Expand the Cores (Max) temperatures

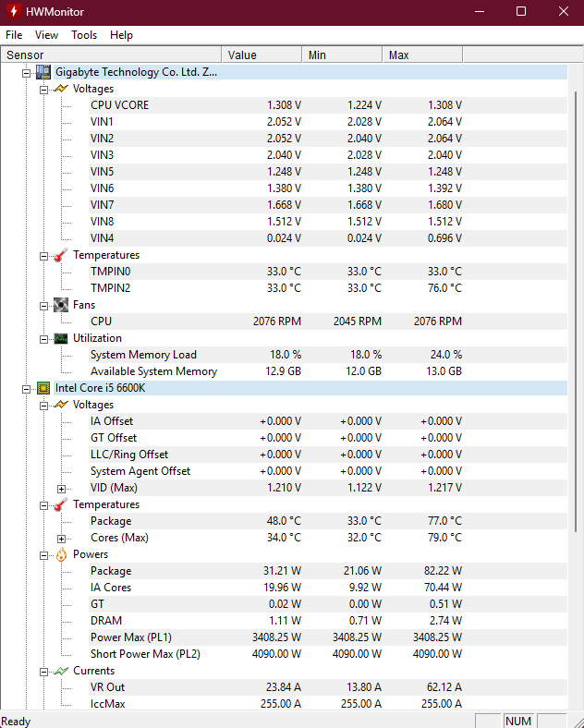point(61,538)
